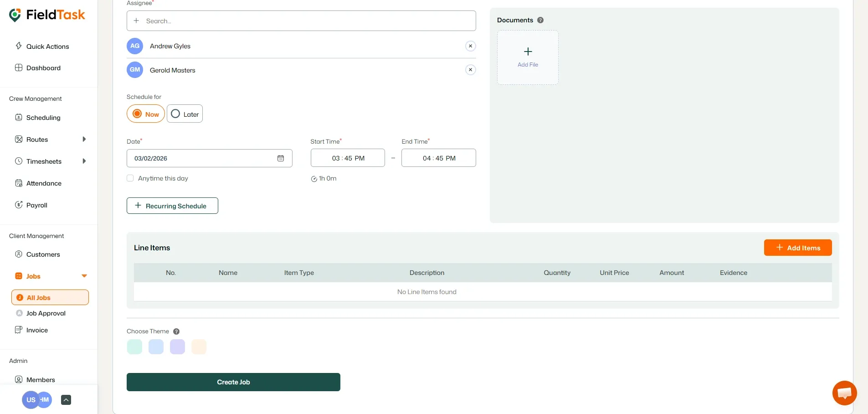
Task: Click the AG avatar of Andrew Gyles
Action: 135,46
